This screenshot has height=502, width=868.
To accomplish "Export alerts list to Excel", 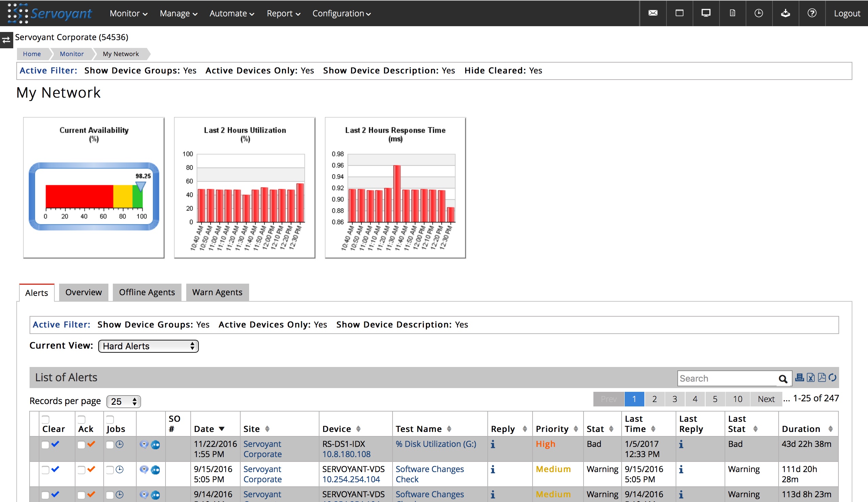I will [811, 378].
